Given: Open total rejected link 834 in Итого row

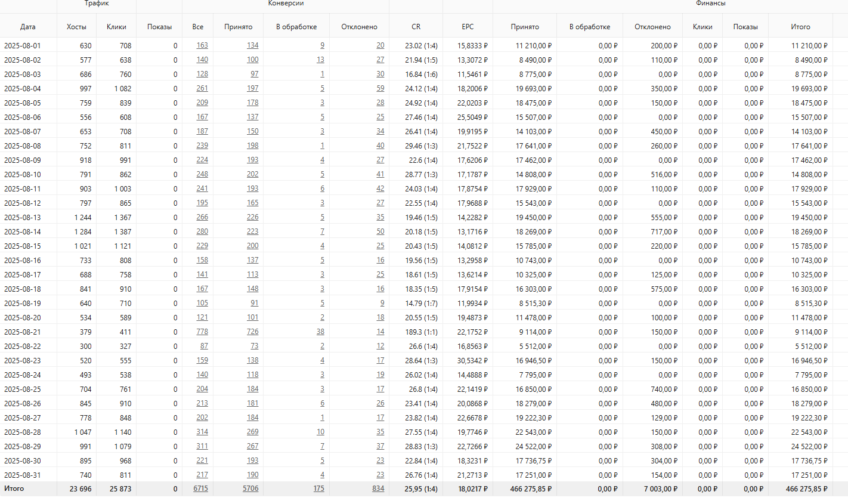Looking at the screenshot, I should pyautogui.click(x=378, y=488).
